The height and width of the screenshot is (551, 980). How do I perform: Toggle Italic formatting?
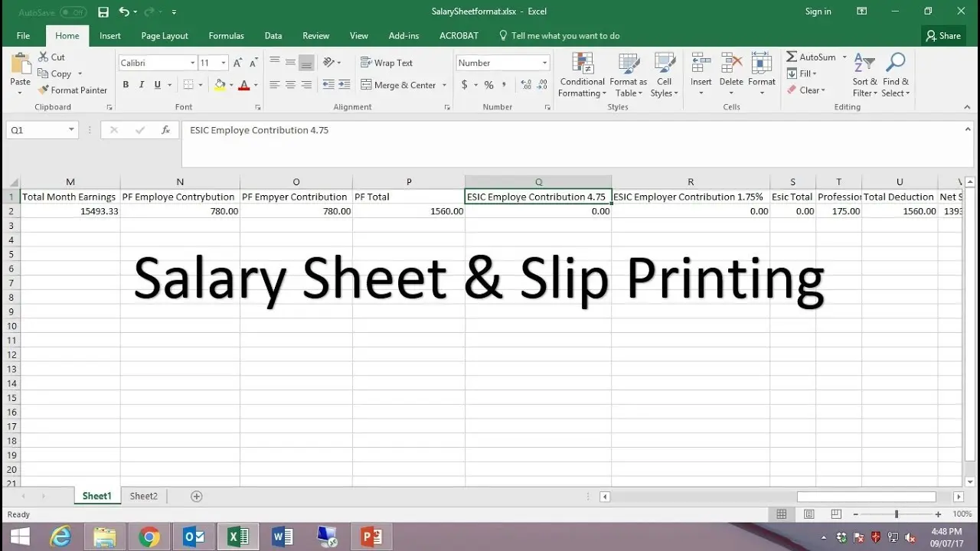click(142, 85)
